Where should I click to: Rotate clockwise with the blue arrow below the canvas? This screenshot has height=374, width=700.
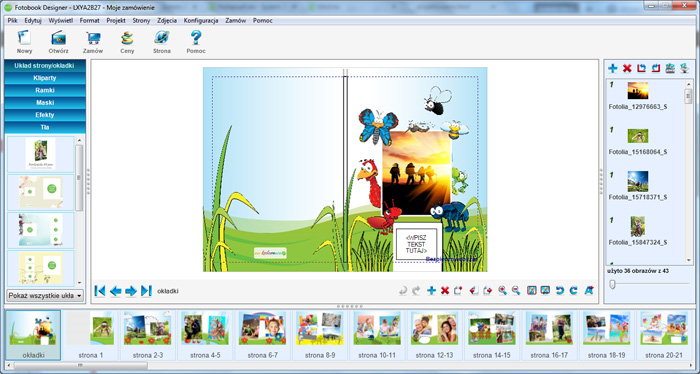(574, 291)
